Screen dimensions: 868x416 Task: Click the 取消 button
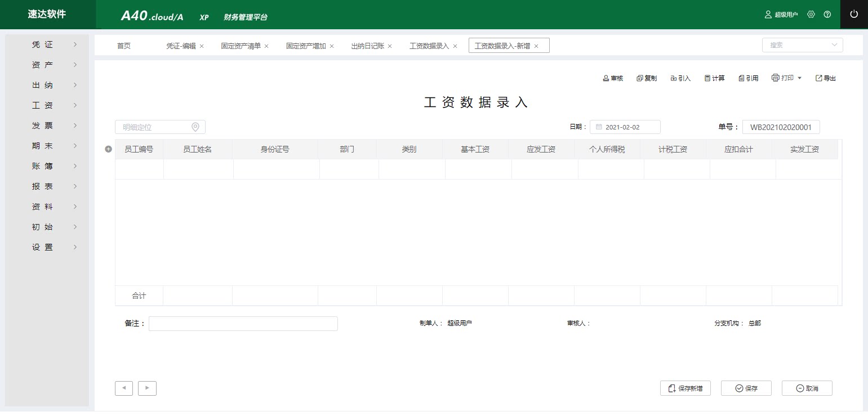807,388
